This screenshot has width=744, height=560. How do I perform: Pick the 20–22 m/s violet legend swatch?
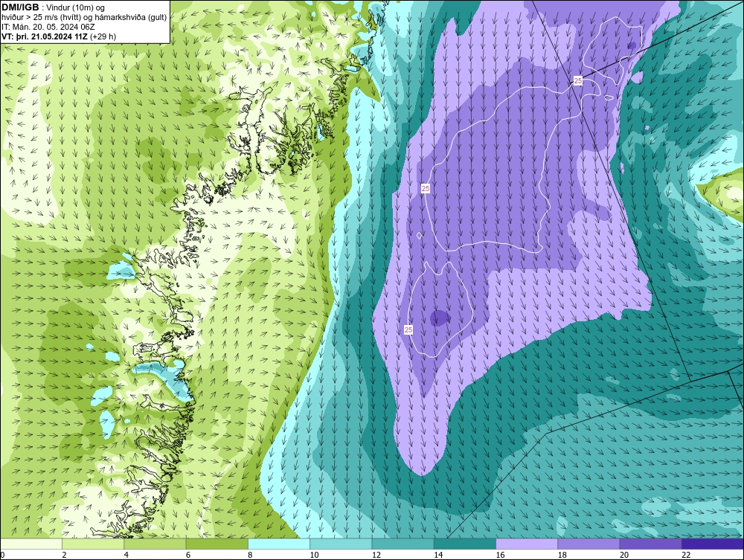pos(651,544)
